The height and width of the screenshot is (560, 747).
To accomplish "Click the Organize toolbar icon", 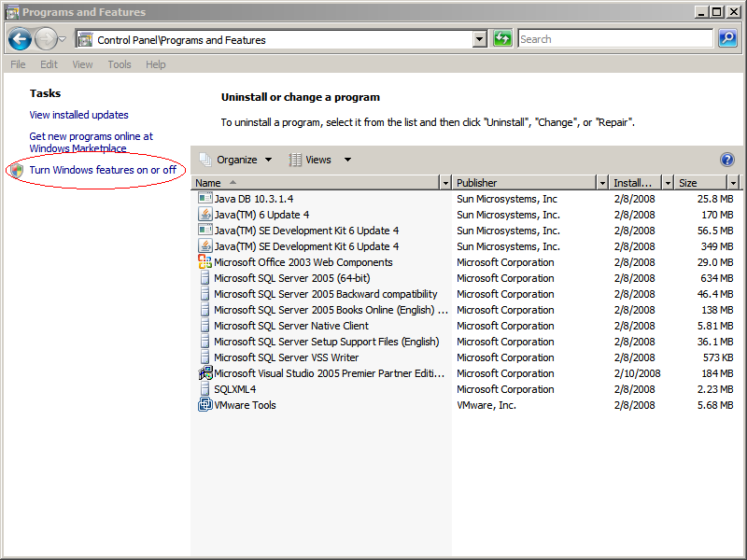I will point(205,160).
